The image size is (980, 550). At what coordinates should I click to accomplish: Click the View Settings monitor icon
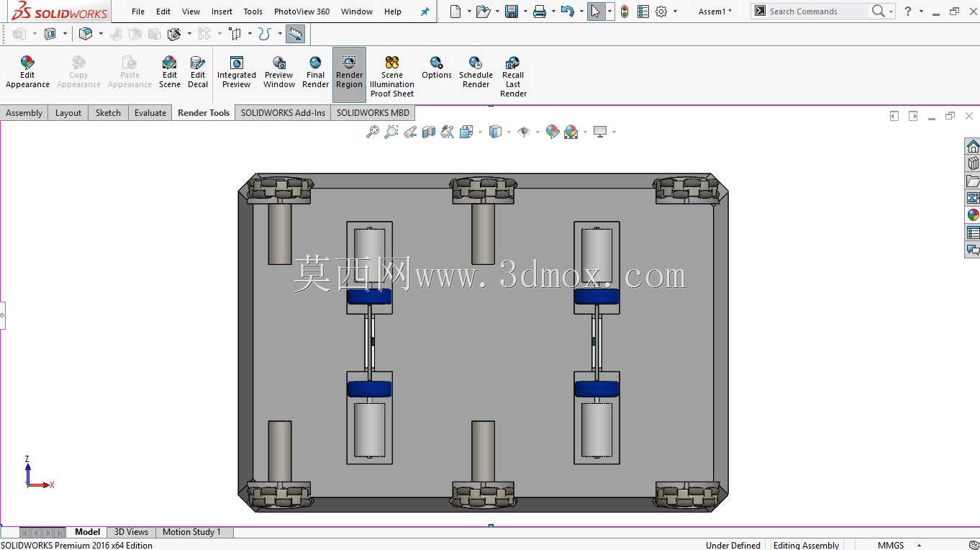[600, 132]
